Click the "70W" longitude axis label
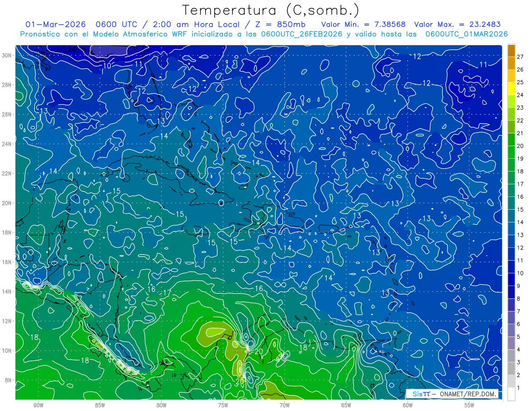Screen dimensions: 532x411 (285, 405)
